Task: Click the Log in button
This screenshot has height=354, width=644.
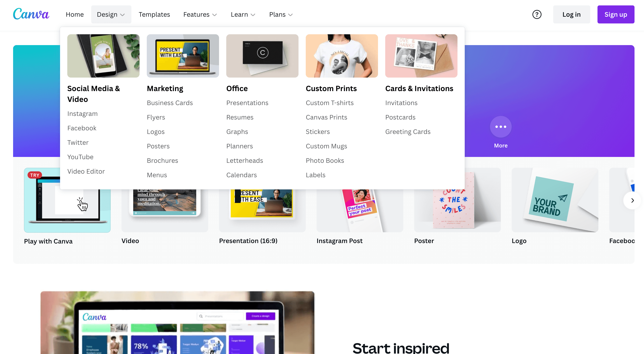Action: click(x=571, y=14)
